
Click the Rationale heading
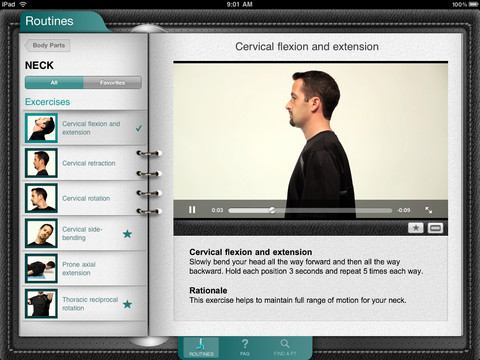coord(208,290)
